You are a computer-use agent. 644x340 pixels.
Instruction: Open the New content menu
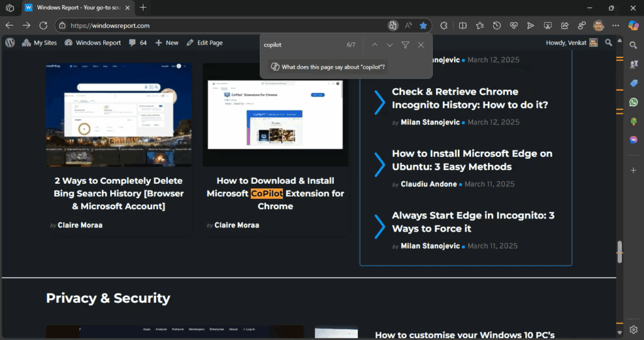[x=167, y=42]
